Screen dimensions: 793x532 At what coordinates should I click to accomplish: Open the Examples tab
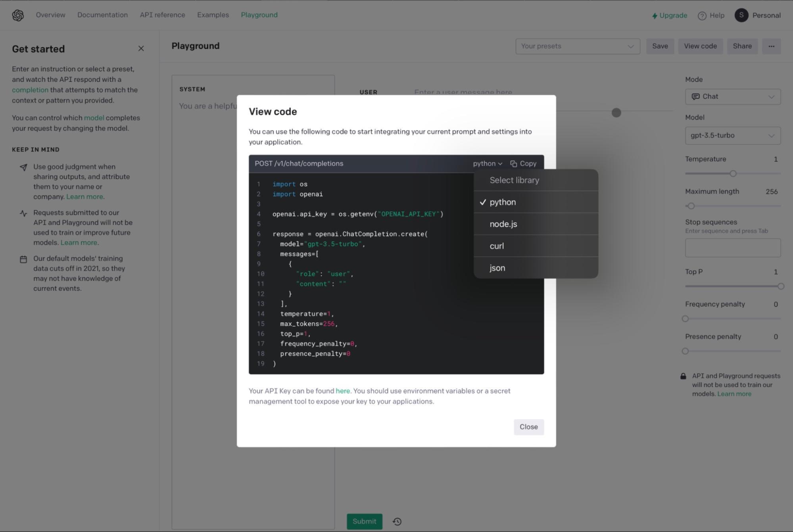(x=213, y=15)
